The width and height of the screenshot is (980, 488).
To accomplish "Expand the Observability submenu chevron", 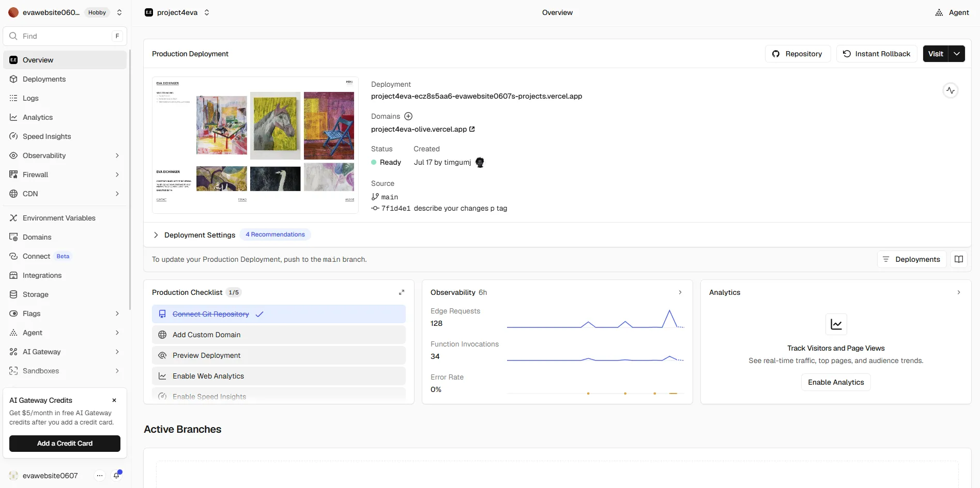I will tap(117, 155).
